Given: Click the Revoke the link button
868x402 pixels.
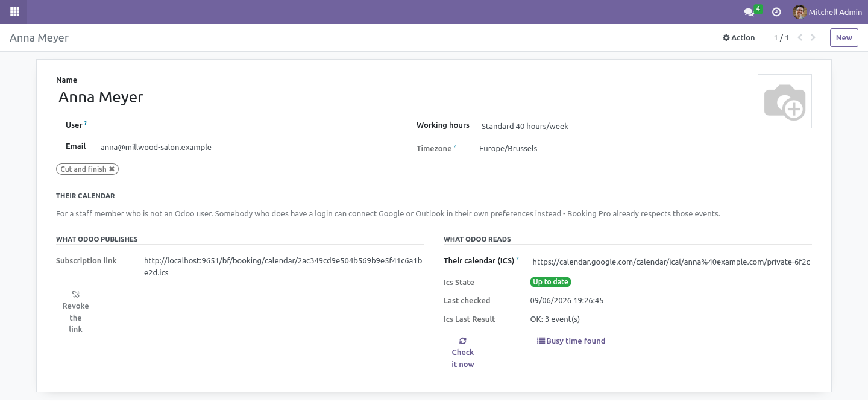Looking at the screenshot, I should (75, 312).
